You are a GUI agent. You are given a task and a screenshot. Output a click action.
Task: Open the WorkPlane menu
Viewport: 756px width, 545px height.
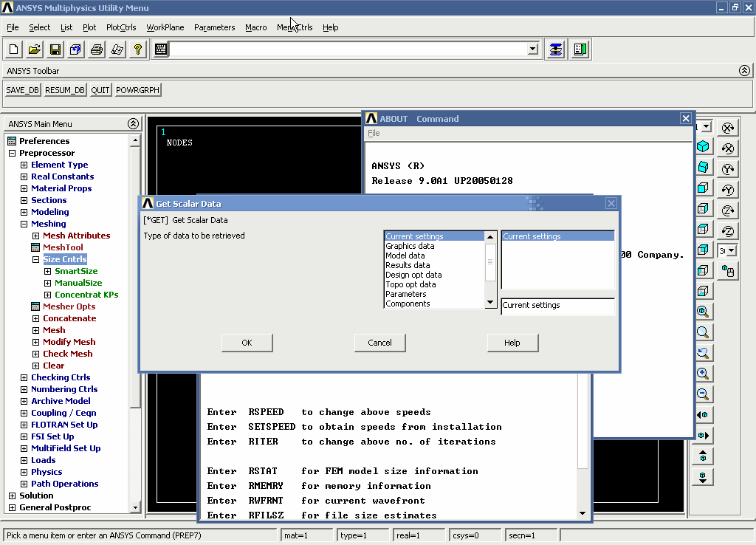pos(165,27)
